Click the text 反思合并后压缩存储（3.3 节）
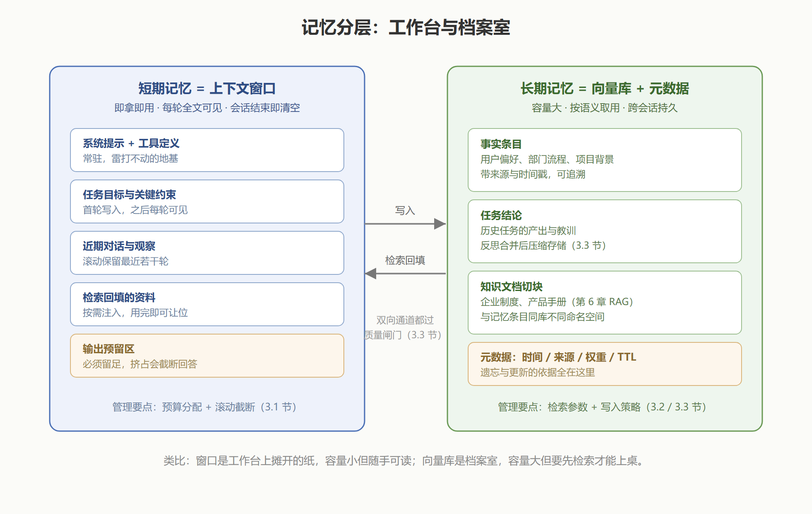The width and height of the screenshot is (812, 514). pyautogui.click(x=544, y=245)
